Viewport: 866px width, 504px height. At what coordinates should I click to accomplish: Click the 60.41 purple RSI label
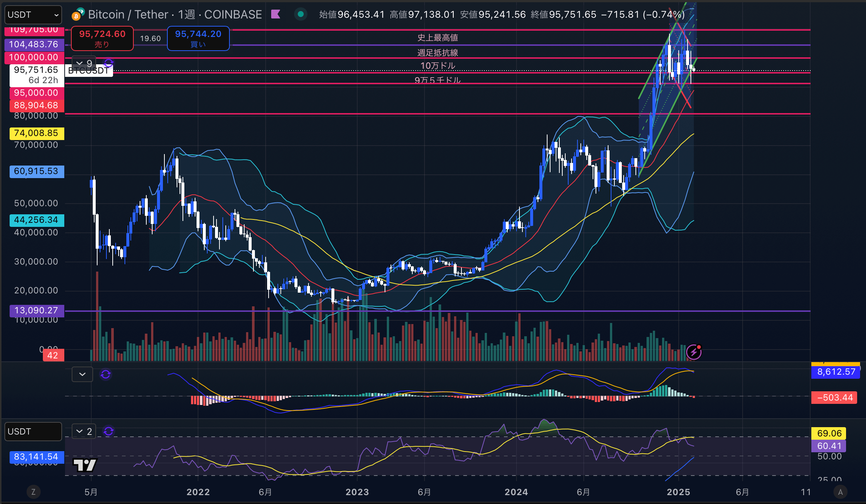pos(829,446)
